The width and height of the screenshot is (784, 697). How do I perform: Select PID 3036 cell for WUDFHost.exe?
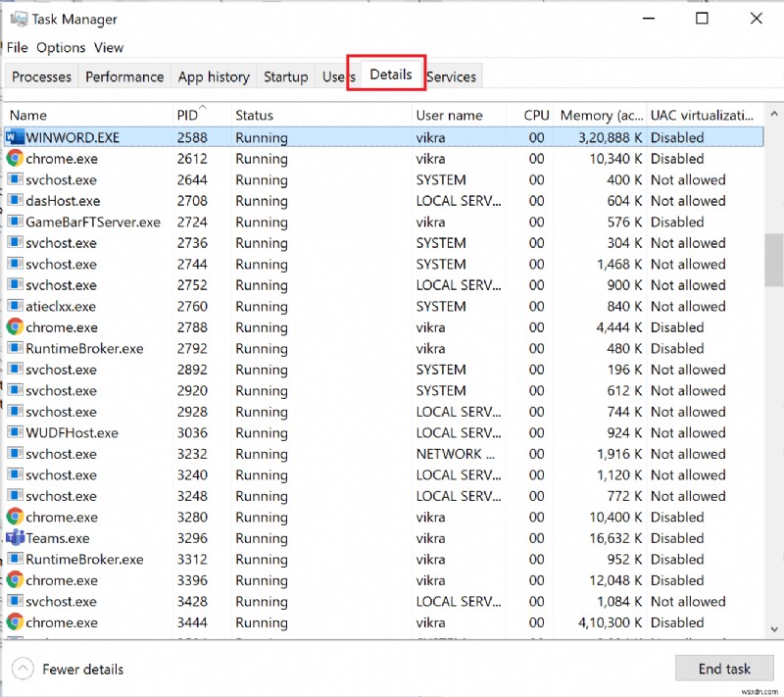tap(192, 432)
